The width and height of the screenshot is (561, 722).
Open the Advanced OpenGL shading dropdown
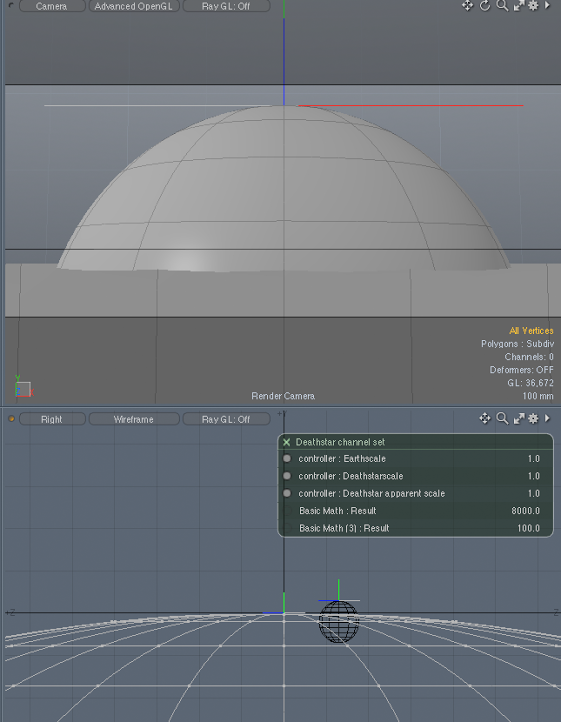(134, 6)
